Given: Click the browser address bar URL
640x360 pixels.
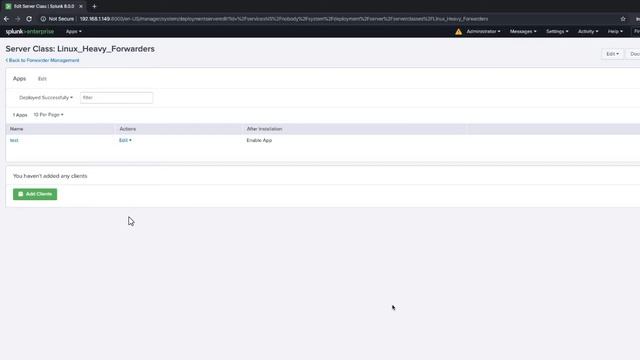Looking at the screenshot, I should (x=284, y=19).
